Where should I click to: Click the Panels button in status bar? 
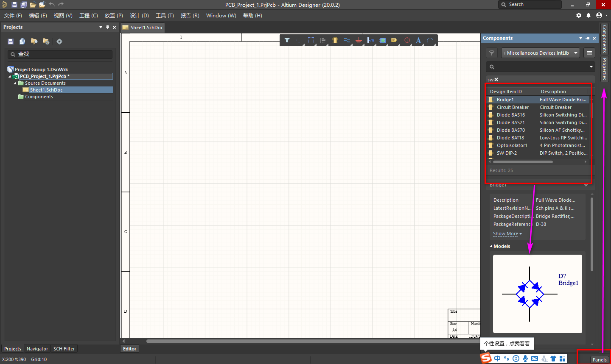coord(600,360)
